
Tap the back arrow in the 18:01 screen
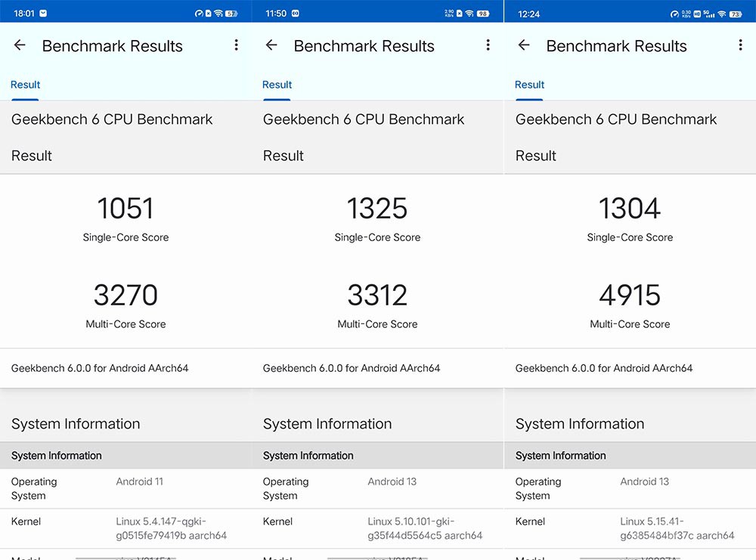tap(20, 45)
